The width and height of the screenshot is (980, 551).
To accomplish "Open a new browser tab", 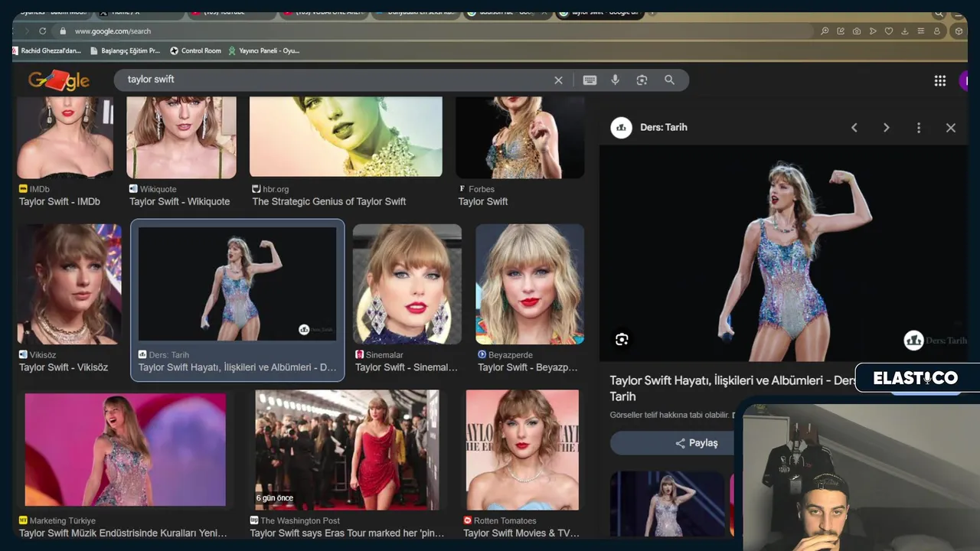I will pos(653,13).
